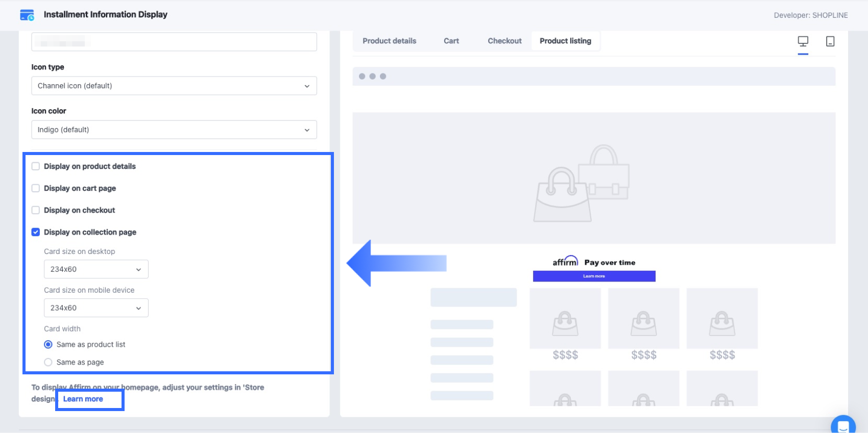868x433 pixels.
Task: Click the Installment Information Display app icon
Action: pos(27,15)
